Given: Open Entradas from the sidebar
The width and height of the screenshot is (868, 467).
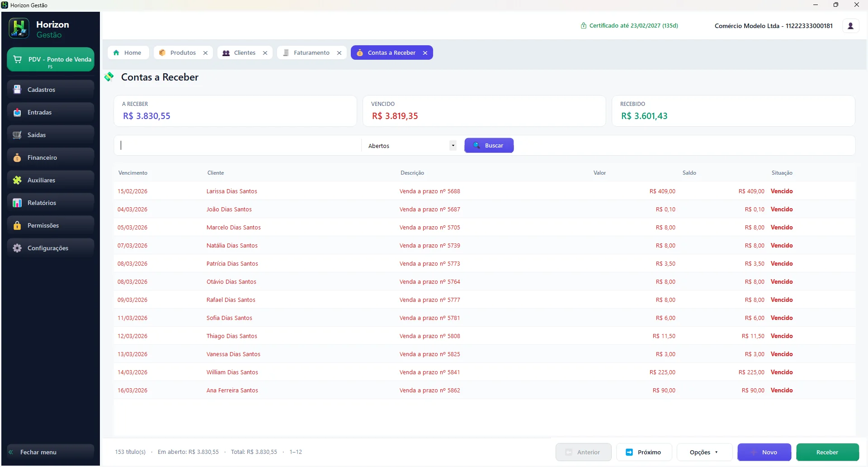Looking at the screenshot, I should 51,112.
